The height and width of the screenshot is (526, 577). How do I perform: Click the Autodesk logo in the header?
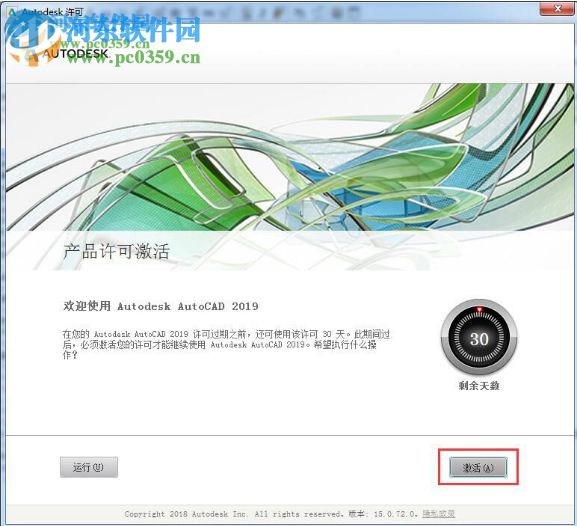click(x=67, y=54)
